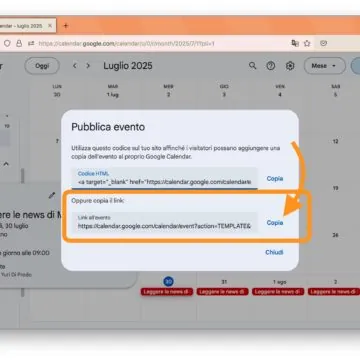The image size is (360, 360).
Task: Copy the event link via lower Copia
Action: click(275, 223)
